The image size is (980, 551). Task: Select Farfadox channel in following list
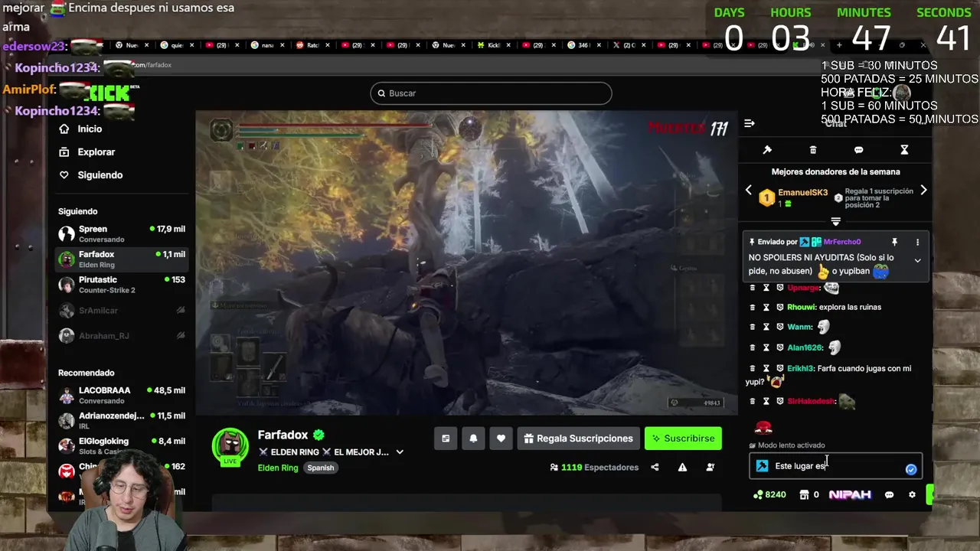click(x=122, y=259)
